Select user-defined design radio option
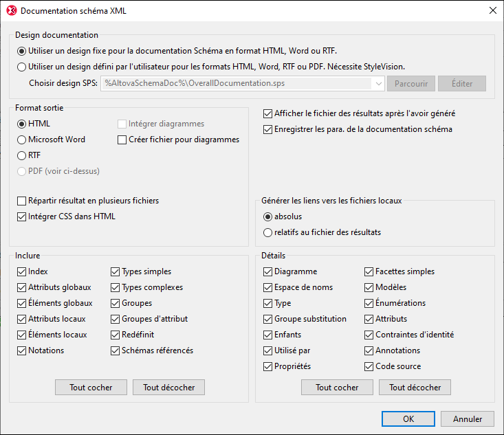Viewport: 504px width, 435px height. pos(22,67)
